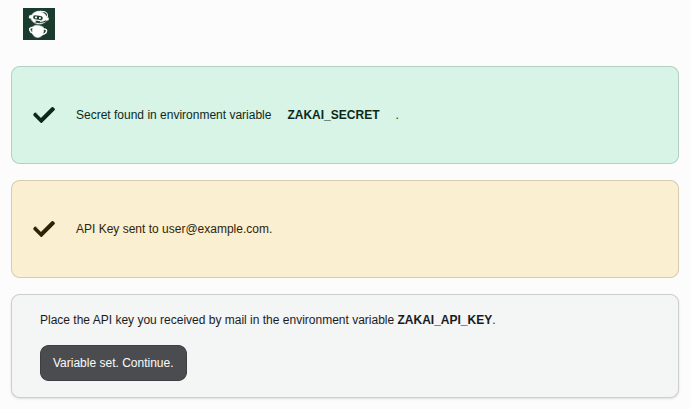The image size is (690, 409).
Task: Click the 'Variable set. Continue.' button
Action: click(x=113, y=363)
